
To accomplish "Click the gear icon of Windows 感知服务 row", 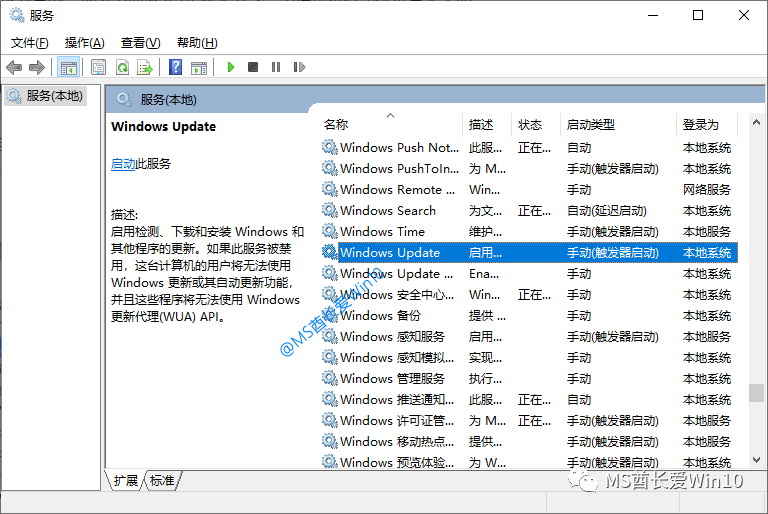I will click(330, 336).
